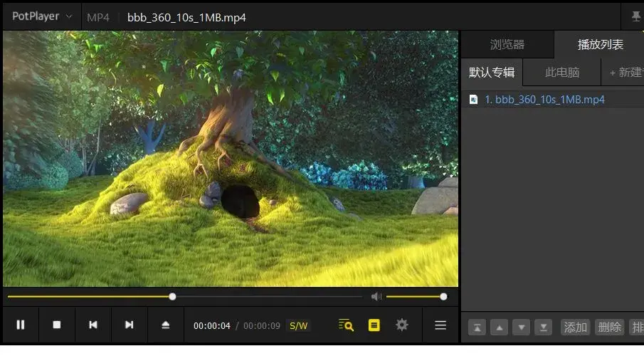Open the playlist search icon
Image resolution: width=644 pixels, height=356 pixels.
tap(346, 325)
